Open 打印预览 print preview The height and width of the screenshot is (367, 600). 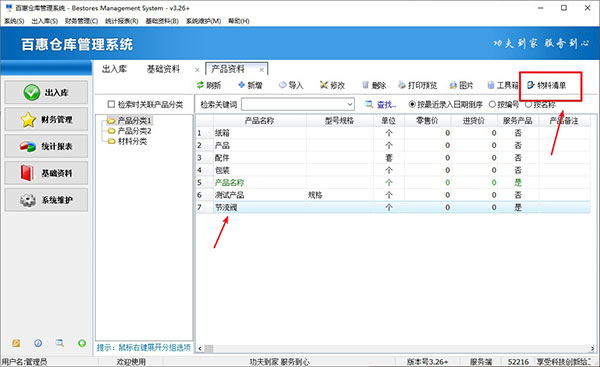click(x=417, y=85)
